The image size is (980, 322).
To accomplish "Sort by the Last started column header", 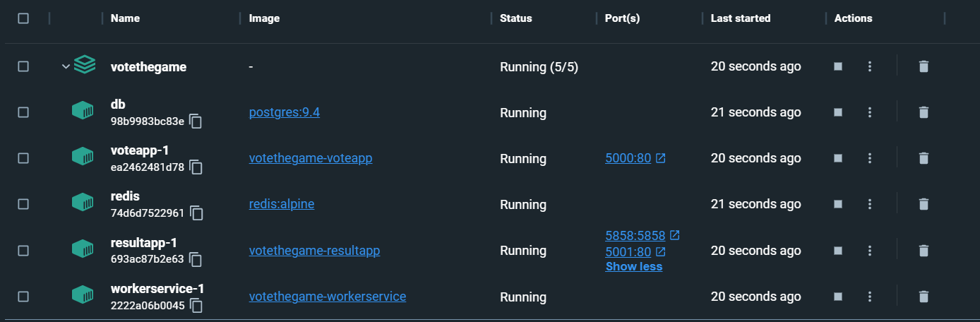I will 741,18.
